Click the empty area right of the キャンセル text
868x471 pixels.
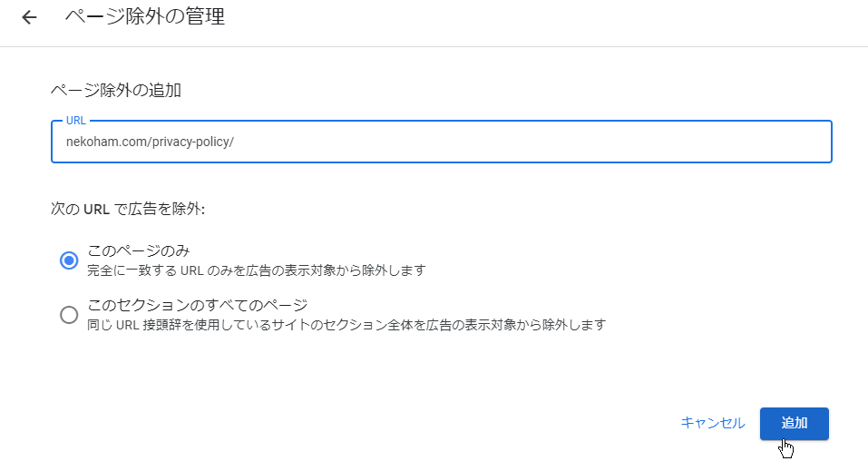[752, 423]
